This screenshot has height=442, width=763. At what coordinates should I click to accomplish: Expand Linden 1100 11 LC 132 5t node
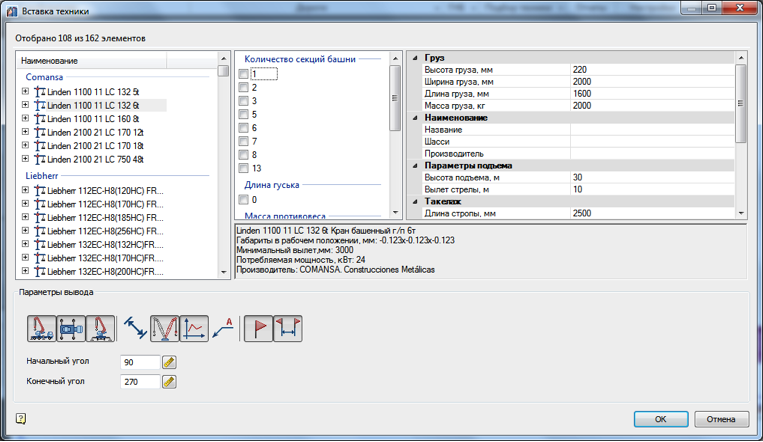pos(25,91)
